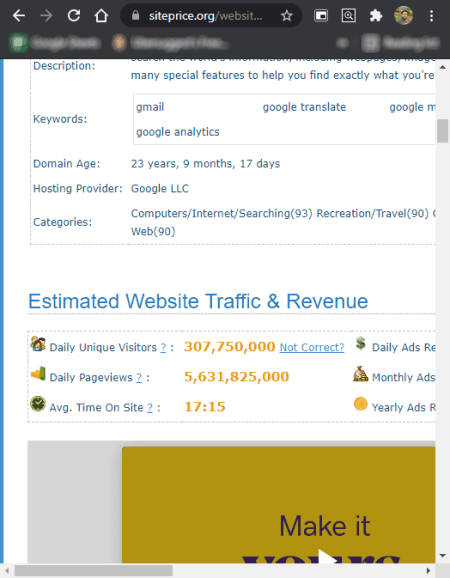Image resolution: width=450 pixels, height=578 pixels.
Task: Click the 5,631,825,000 pageviews value
Action: click(237, 377)
